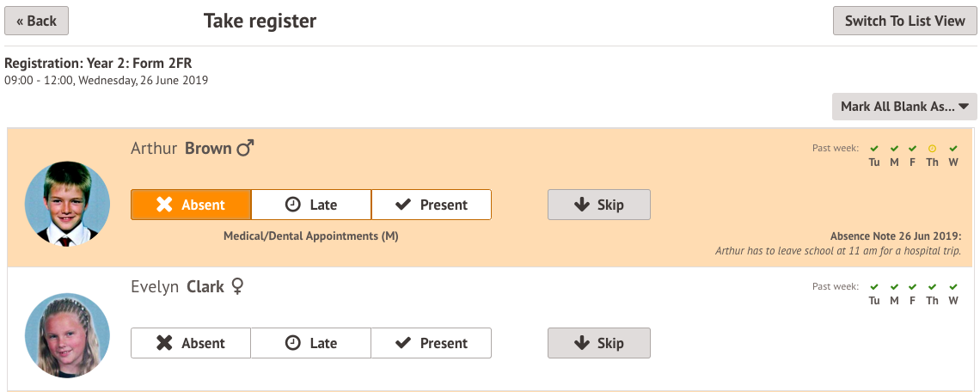
Task: Click Arthur's Wednesday past-week checkmark
Action: pos(953,149)
